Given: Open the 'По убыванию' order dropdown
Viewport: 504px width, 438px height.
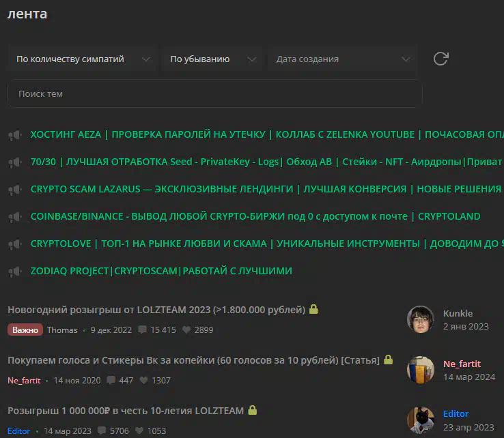Looking at the screenshot, I should [x=212, y=59].
